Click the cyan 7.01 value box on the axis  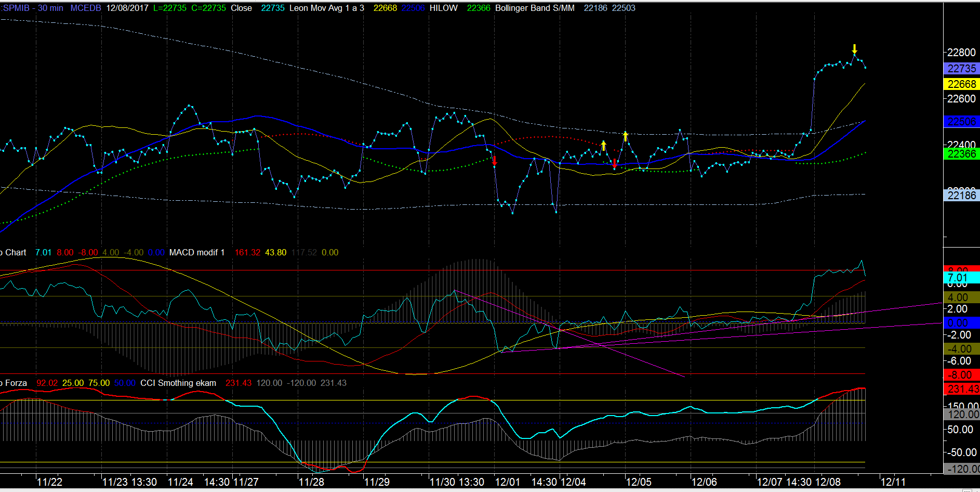point(961,278)
